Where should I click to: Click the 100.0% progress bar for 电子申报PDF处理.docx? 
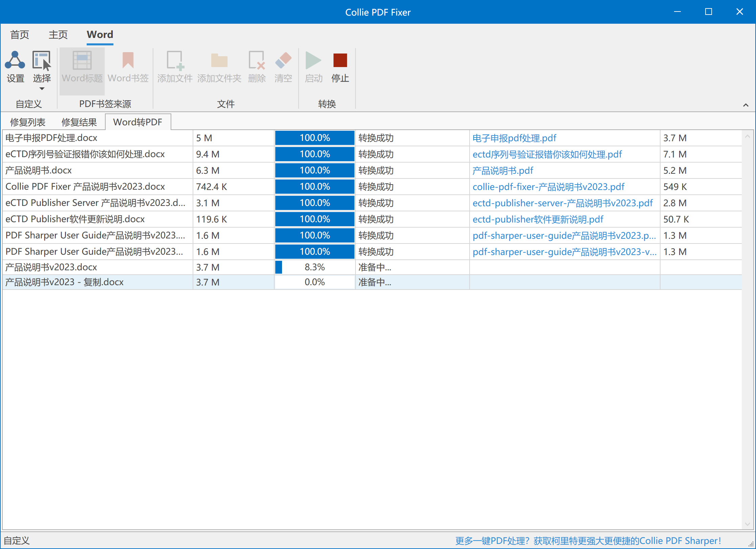click(315, 138)
